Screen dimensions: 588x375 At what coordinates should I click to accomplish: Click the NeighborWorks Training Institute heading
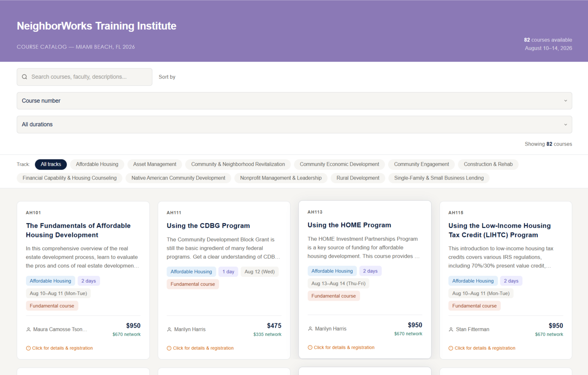tap(96, 26)
